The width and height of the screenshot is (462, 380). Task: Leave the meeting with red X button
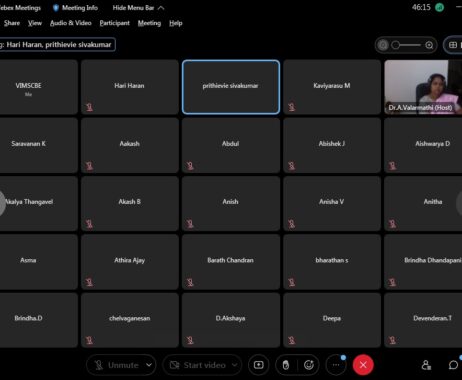[363, 365]
